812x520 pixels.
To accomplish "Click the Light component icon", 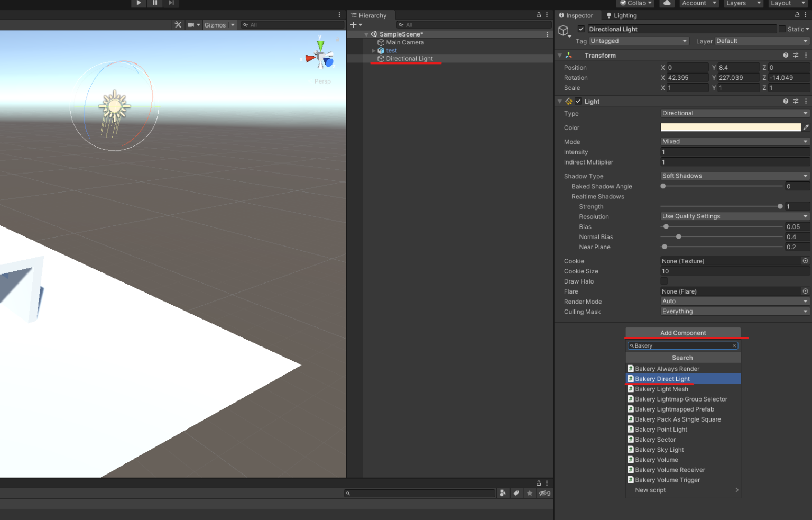I will tap(568, 101).
